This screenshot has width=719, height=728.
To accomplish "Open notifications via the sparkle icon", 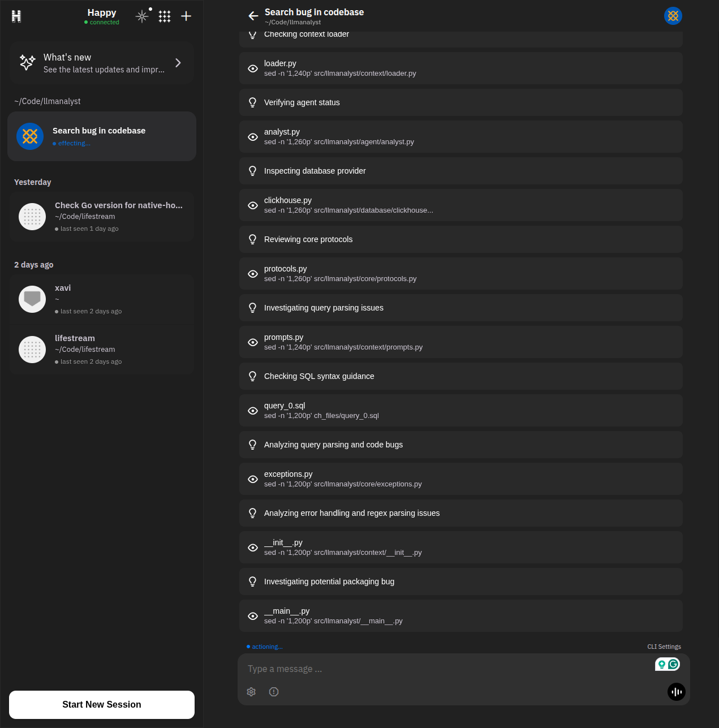I will (142, 16).
